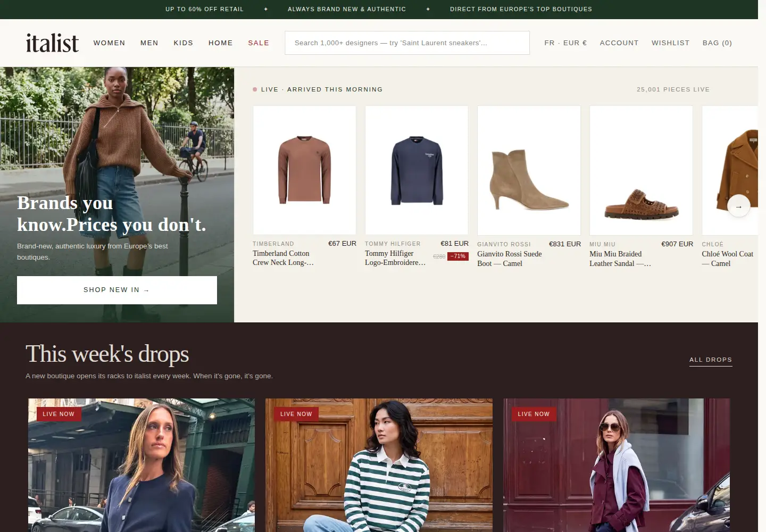
Task: Click the €831 EUR price
Action: (565, 244)
